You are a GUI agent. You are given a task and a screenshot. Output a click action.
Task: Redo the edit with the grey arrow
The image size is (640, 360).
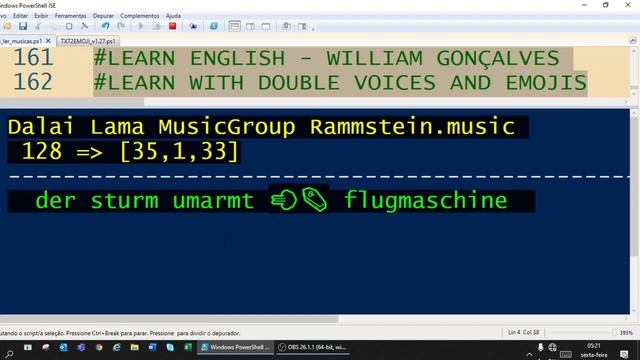[121, 27]
